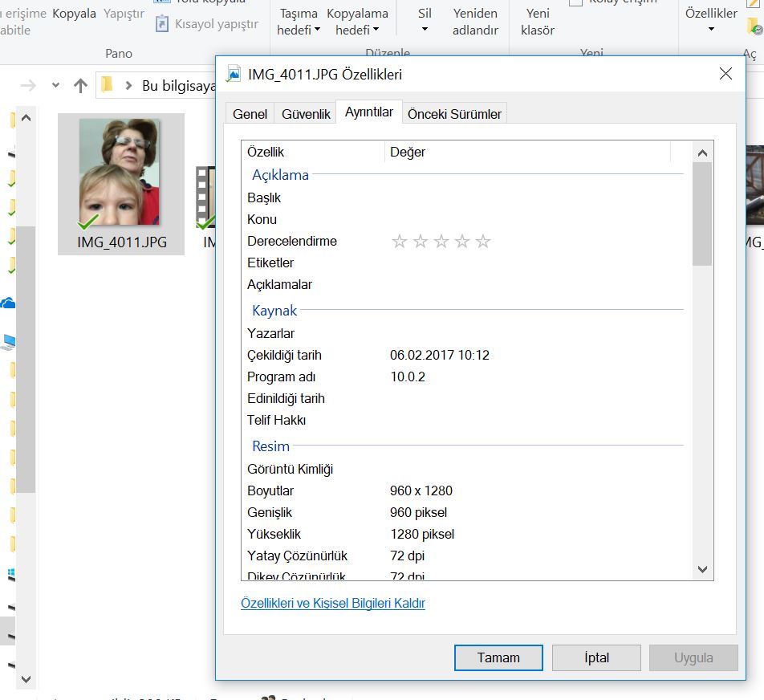Image resolution: width=764 pixels, height=700 pixels.
Task: Set rating to one star in Derecelendirme
Action: tap(399, 241)
